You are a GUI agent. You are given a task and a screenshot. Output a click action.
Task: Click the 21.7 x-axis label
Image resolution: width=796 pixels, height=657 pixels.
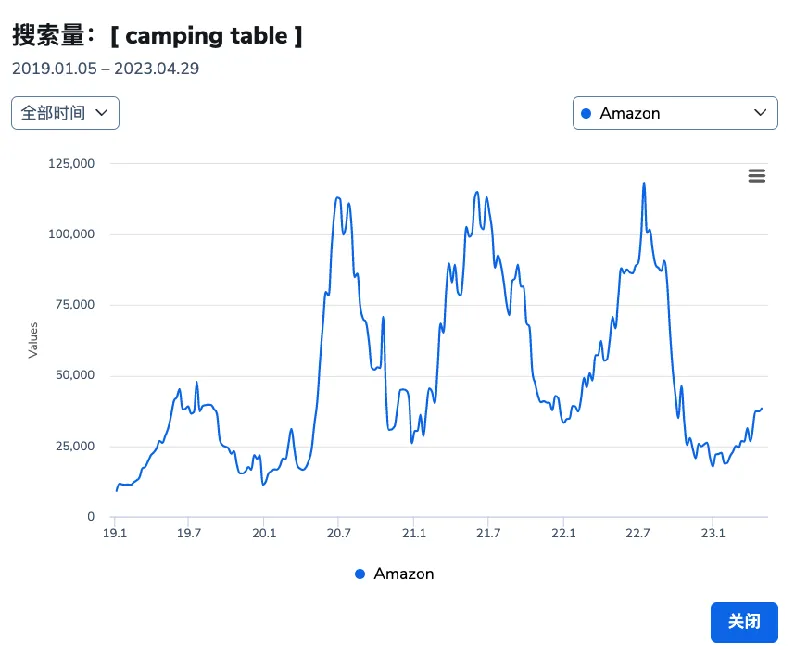488,533
